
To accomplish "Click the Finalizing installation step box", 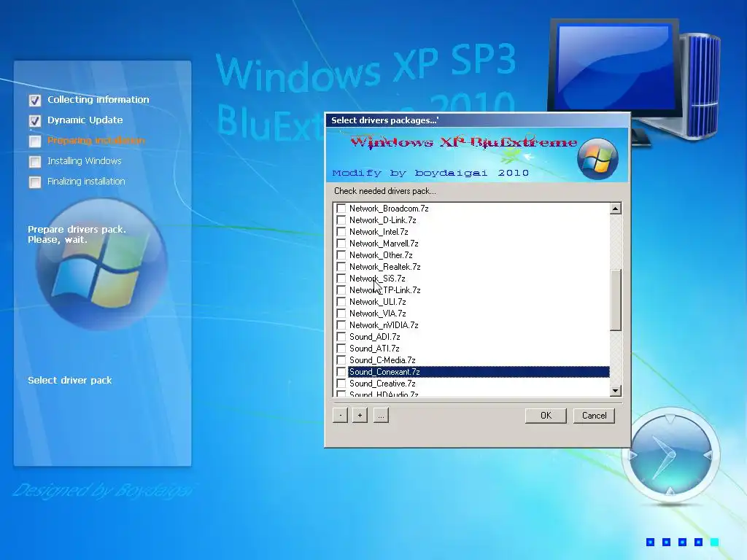I will (x=35, y=182).
